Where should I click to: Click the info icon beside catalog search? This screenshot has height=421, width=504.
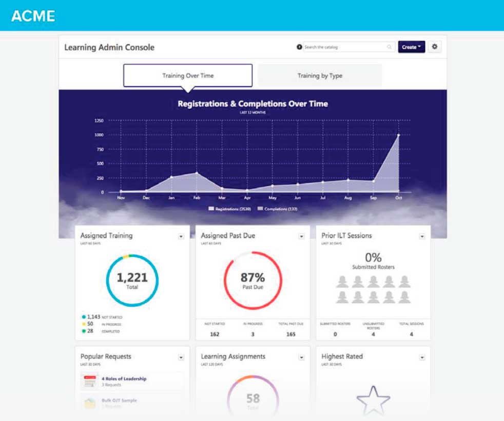(x=299, y=47)
